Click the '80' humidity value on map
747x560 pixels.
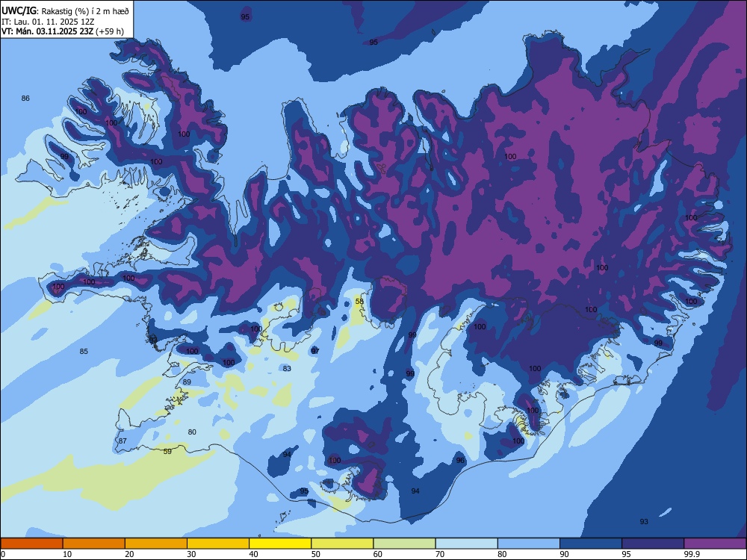pos(192,432)
